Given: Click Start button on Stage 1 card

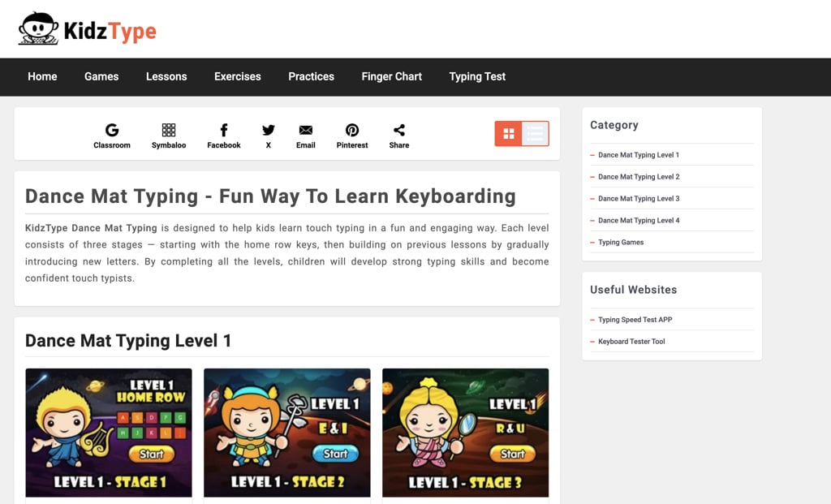Looking at the screenshot, I should pyautogui.click(x=152, y=454).
